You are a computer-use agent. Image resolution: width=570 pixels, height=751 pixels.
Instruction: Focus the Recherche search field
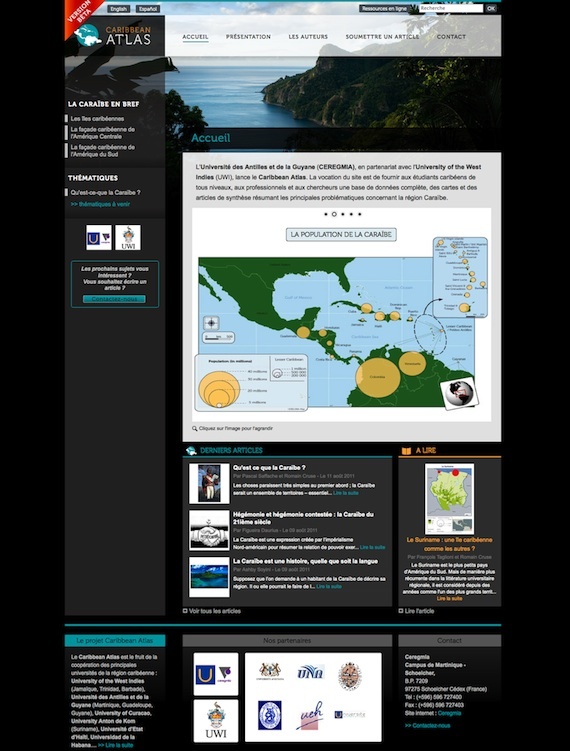click(x=451, y=8)
